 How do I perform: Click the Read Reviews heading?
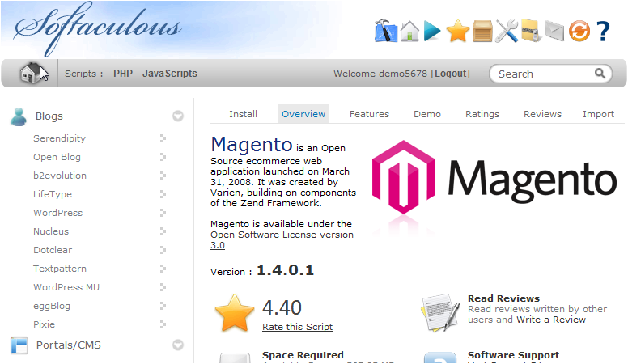(504, 298)
